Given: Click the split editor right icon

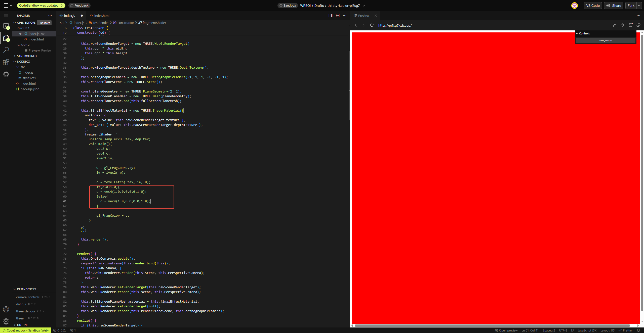Looking at the screenshot, I should 331,16.
